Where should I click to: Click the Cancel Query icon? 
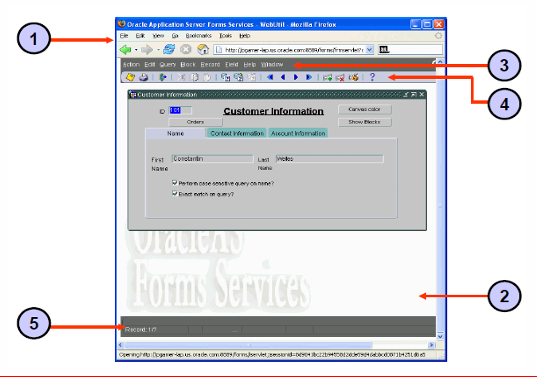(252, 77)
